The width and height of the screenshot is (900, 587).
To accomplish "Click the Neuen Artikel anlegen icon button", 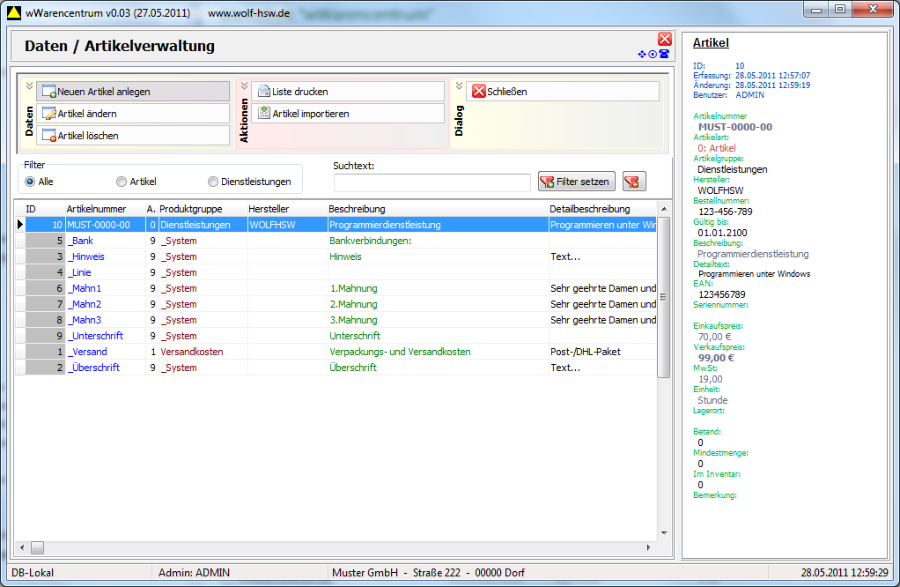I will [x=48, y=92].
